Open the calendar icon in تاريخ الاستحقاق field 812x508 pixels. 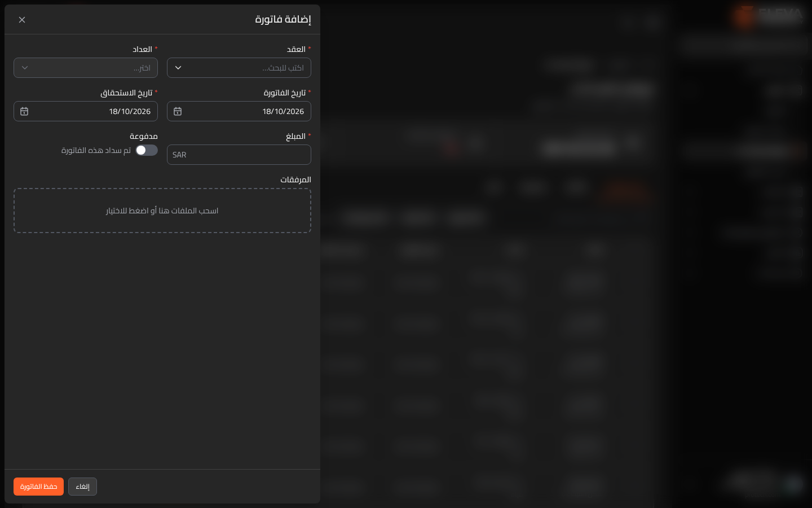24,111
